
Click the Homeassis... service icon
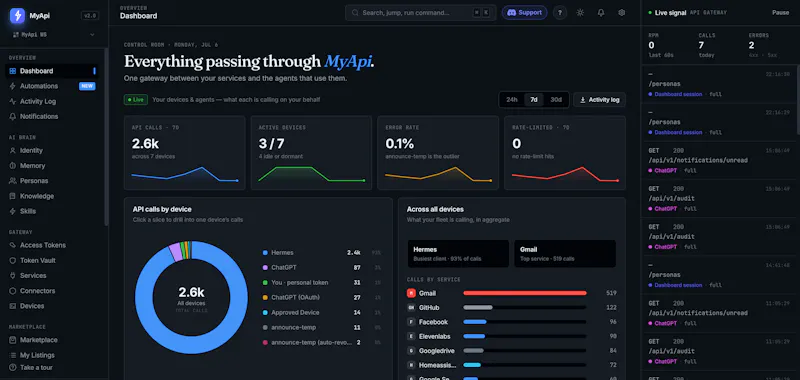click(x=411, y=365)
